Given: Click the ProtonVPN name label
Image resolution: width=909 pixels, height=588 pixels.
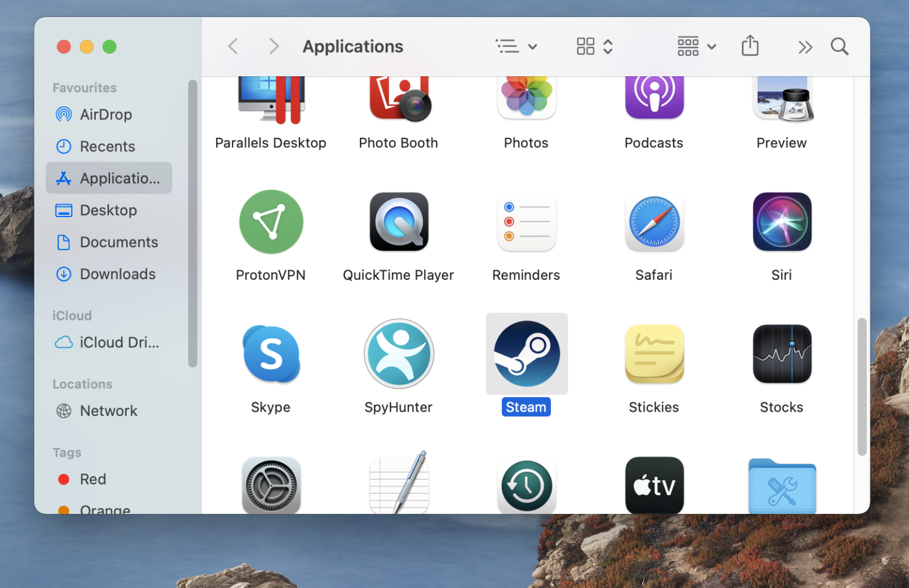Looking at the screenshot, I should coord(270,275).
